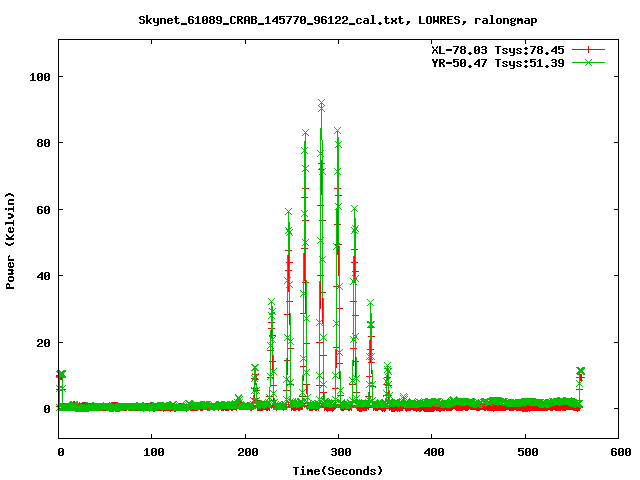
Task: Select the 300 x-axis tick label
Action: tap(338, 453)
